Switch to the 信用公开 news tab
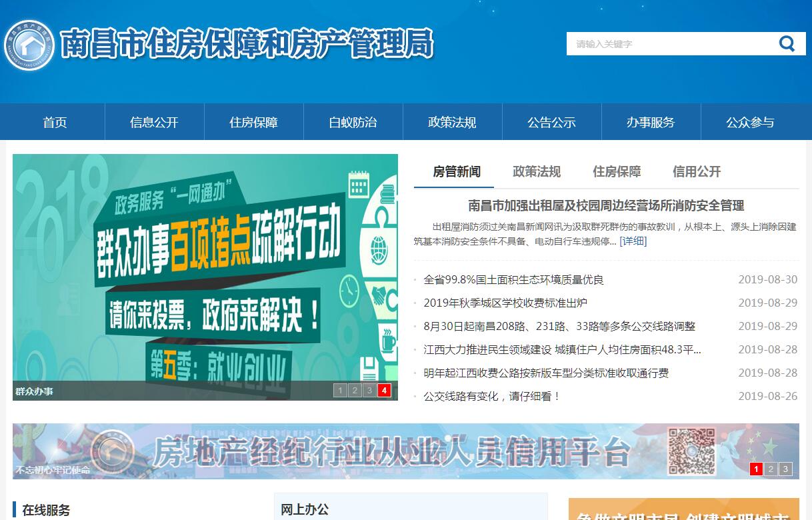 click(697, 172)
